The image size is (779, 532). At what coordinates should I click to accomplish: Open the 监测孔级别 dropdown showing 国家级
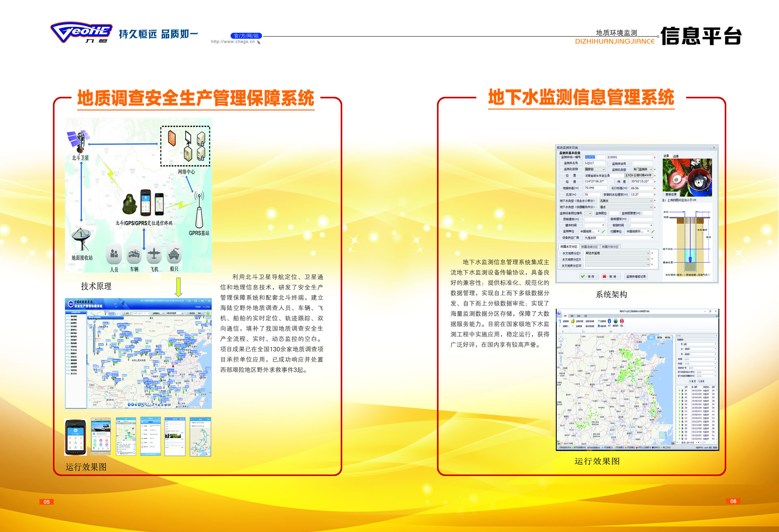point(595,169)
